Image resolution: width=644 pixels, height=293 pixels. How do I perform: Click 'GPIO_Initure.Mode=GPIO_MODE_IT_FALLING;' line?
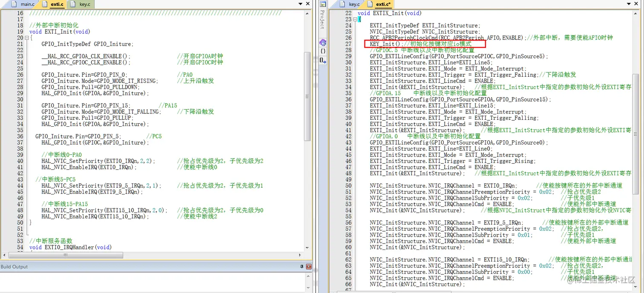coord(101,112)
